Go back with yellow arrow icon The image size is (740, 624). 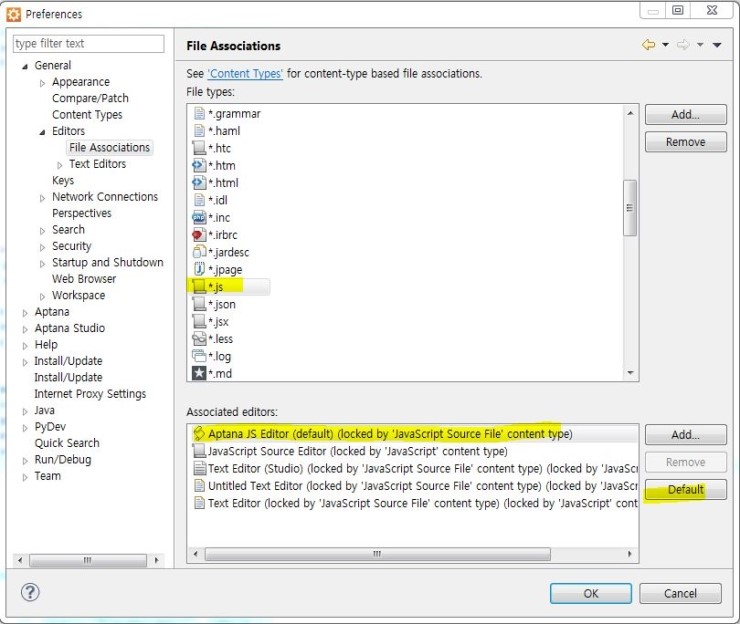pos(648,45)
